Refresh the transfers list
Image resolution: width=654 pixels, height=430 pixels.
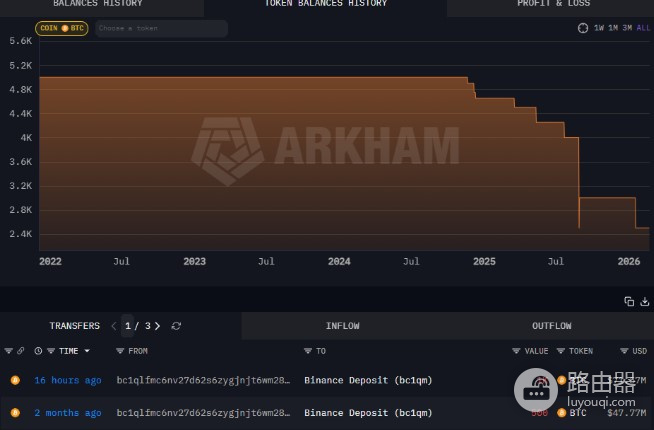coord(176,326)
